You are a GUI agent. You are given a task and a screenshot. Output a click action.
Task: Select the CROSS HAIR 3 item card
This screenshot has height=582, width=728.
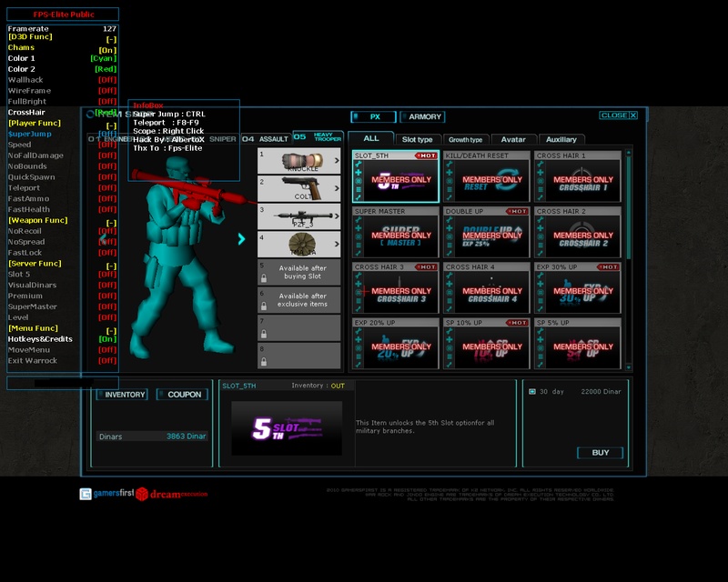tap(396, 287)
